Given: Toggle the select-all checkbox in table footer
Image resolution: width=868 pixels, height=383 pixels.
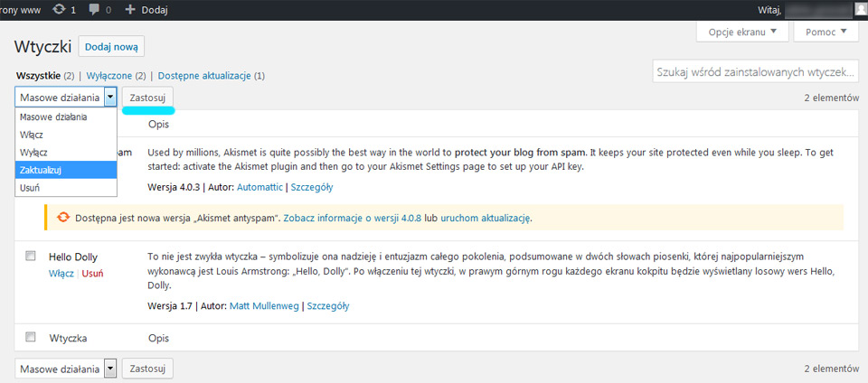Looking at the screenshot, I should (31, 336).
